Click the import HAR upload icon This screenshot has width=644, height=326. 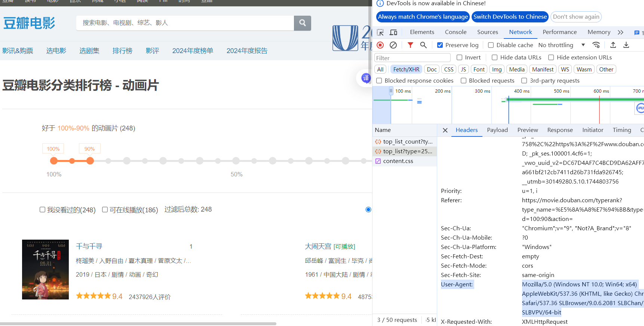tap(613, 45)
